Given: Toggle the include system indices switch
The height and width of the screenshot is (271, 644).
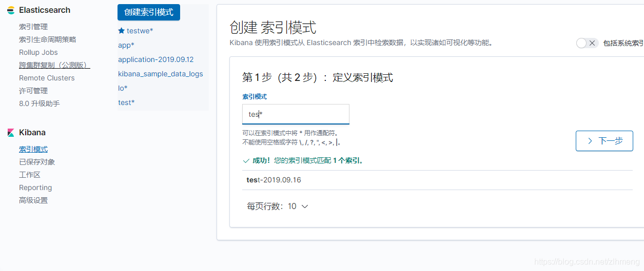Looking at the screenshot, I should click(587, 43).
